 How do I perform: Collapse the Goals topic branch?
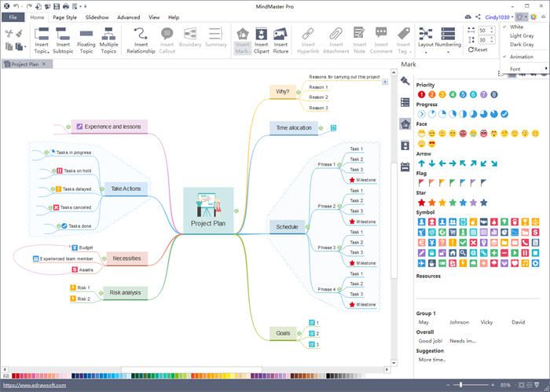pos(299,333)
